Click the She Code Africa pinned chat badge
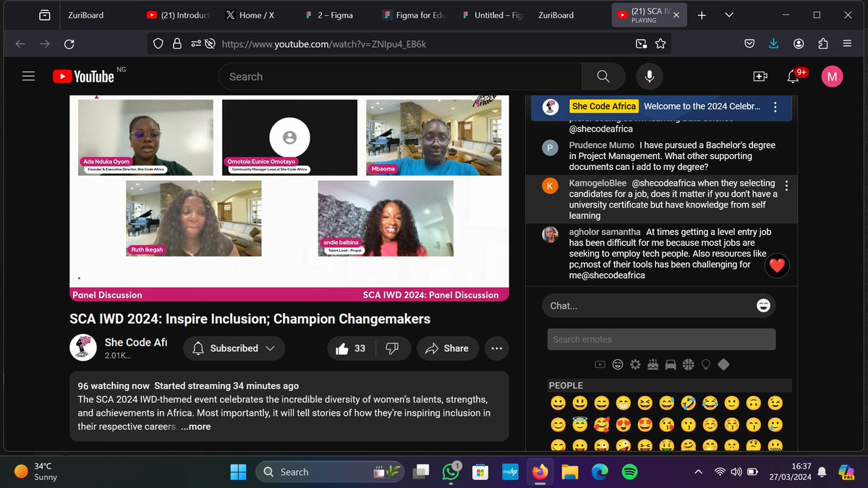Screen dimensions: 868x488 604,106
